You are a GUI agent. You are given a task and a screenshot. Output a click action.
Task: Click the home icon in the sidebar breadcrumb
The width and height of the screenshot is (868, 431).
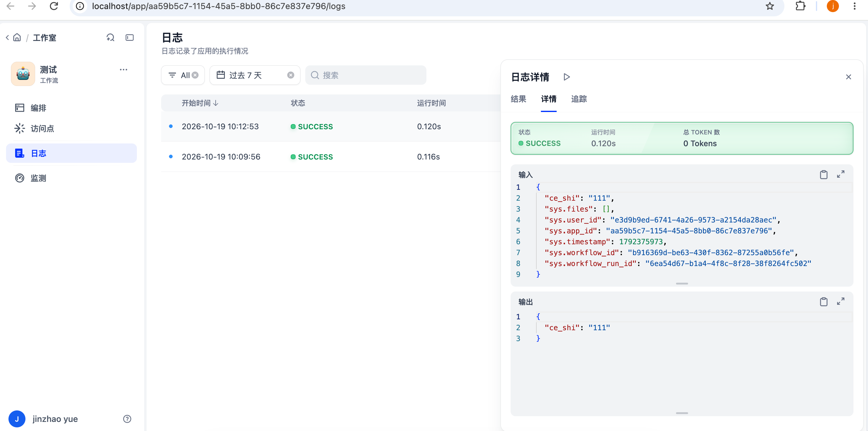(17, 37)
